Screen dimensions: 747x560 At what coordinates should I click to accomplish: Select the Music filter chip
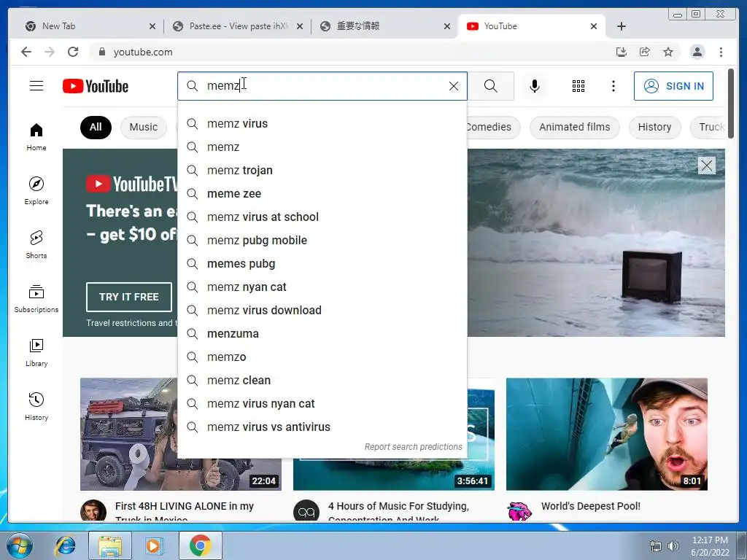click(x=144, y=127)
